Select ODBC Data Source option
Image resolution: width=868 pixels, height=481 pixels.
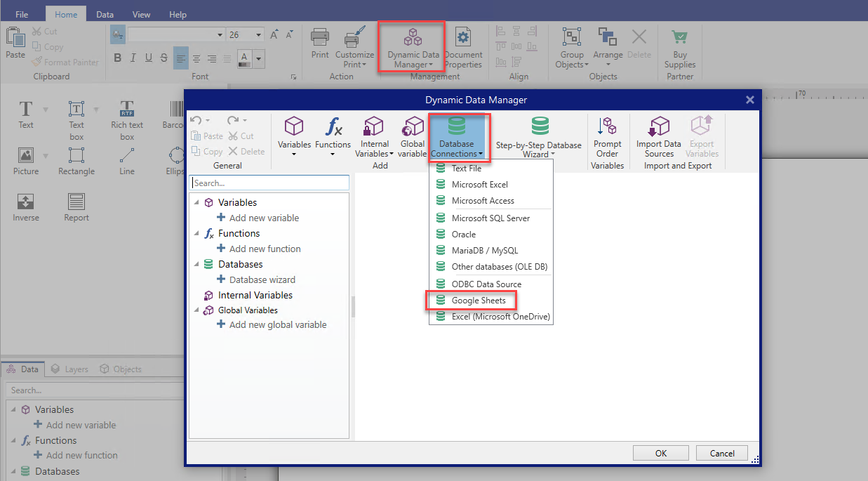[486, 284]
